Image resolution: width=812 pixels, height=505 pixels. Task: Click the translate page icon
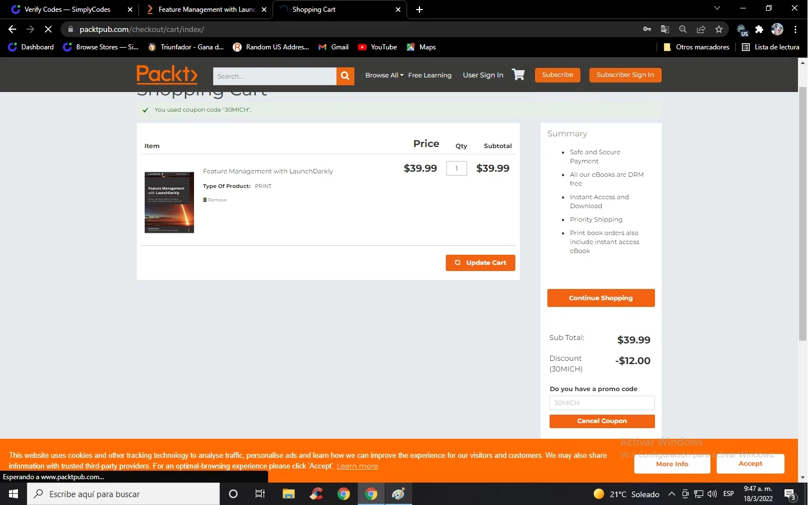click(665, 29)
